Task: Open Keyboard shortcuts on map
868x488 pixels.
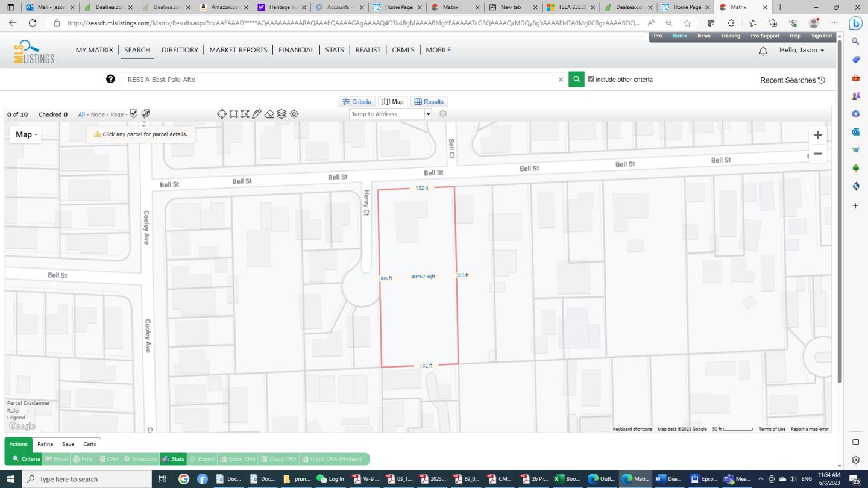Action: coord(632,429)
